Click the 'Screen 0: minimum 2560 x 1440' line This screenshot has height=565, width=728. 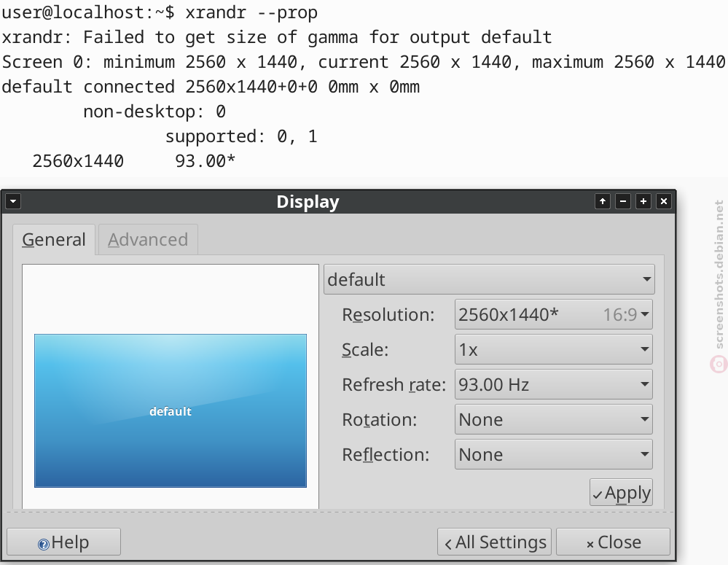coord(364,62)
